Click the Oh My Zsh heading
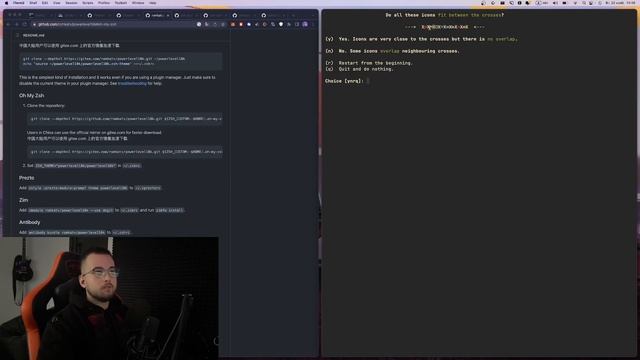The height and width of the screenshot is (360, 640). 31,96
